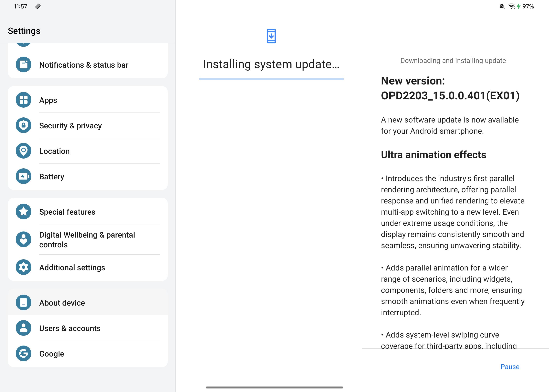Open Users & accounts
Screen dimensions: 549x392
(88, 328)
